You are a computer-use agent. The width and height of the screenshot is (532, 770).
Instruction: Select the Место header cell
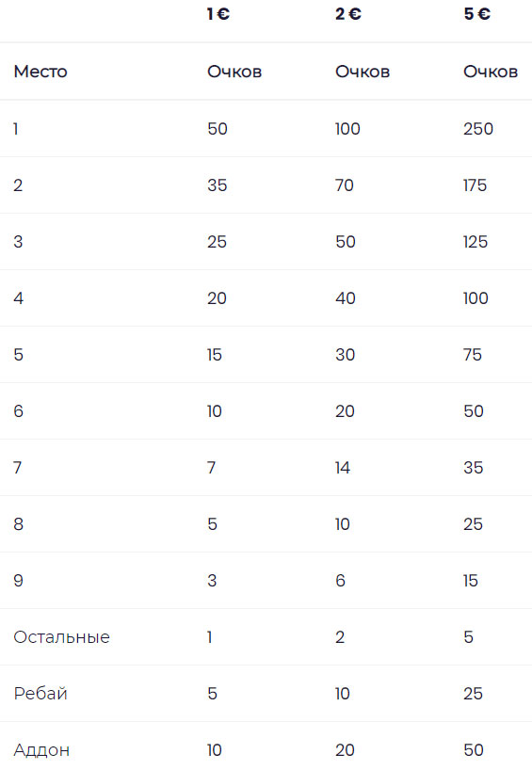(x=40, y=72)
